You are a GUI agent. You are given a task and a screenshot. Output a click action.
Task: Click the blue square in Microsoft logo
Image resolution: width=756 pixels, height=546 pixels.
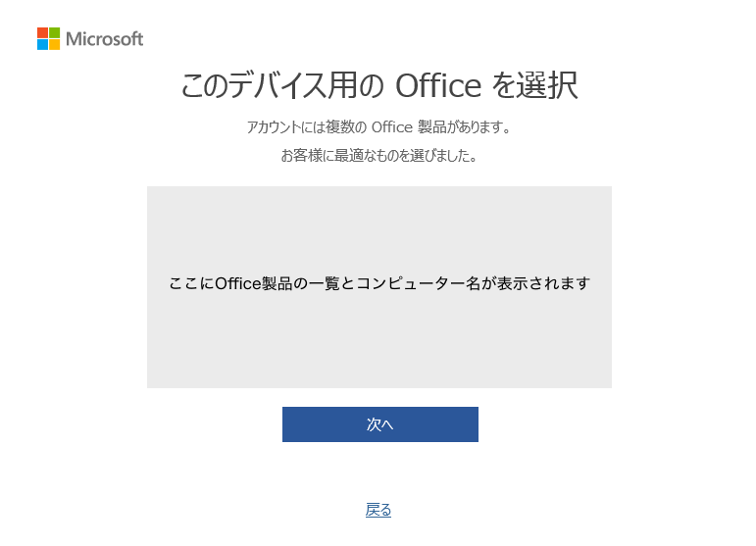click(x=43, y=44)
